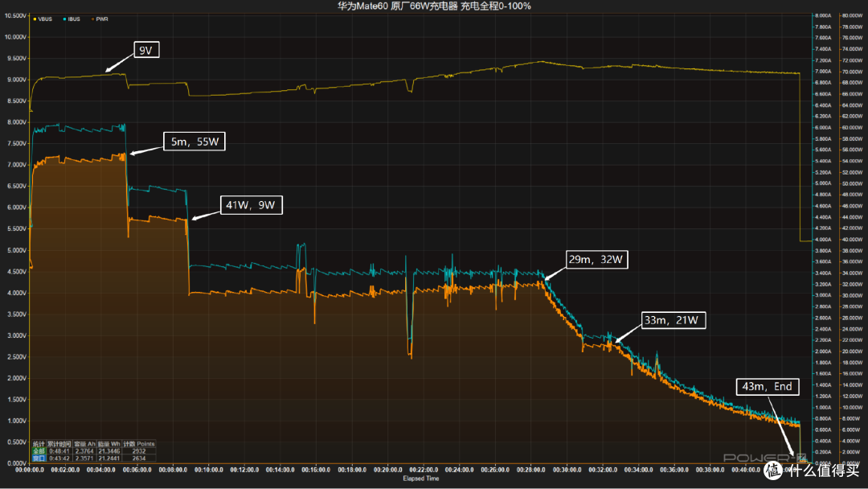
Task: Select the green 全部 statistics row label
Action: 39,450
